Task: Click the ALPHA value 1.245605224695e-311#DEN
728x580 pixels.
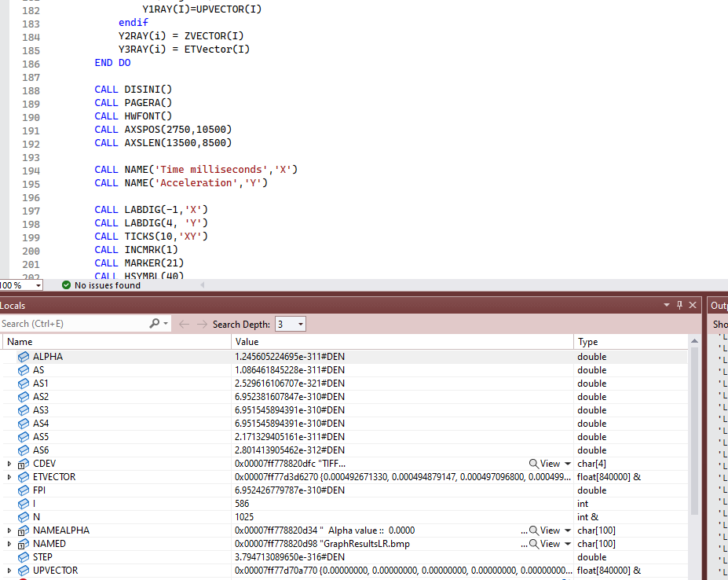Action: [290, 357]
